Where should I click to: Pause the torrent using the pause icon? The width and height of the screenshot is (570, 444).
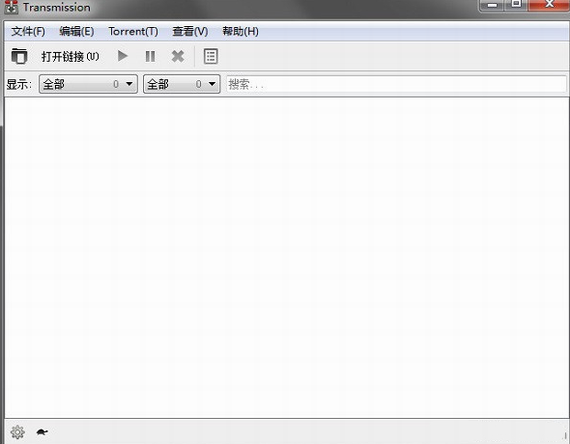150,56
